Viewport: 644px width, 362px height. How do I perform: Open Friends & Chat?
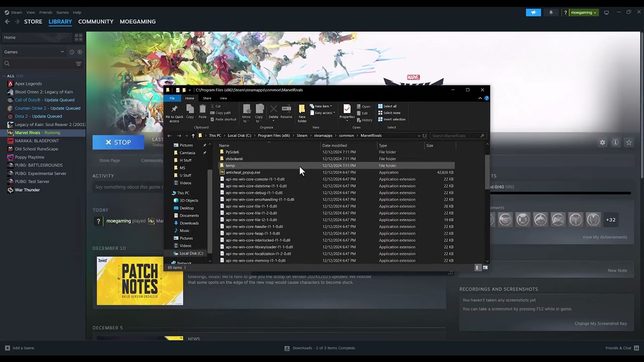pyautogui.click(x=622, y=348)
